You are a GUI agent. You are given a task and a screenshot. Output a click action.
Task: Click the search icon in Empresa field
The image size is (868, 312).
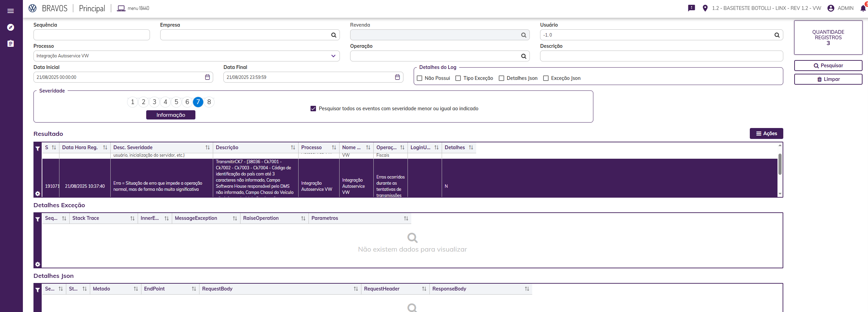[x=334, y=35]
